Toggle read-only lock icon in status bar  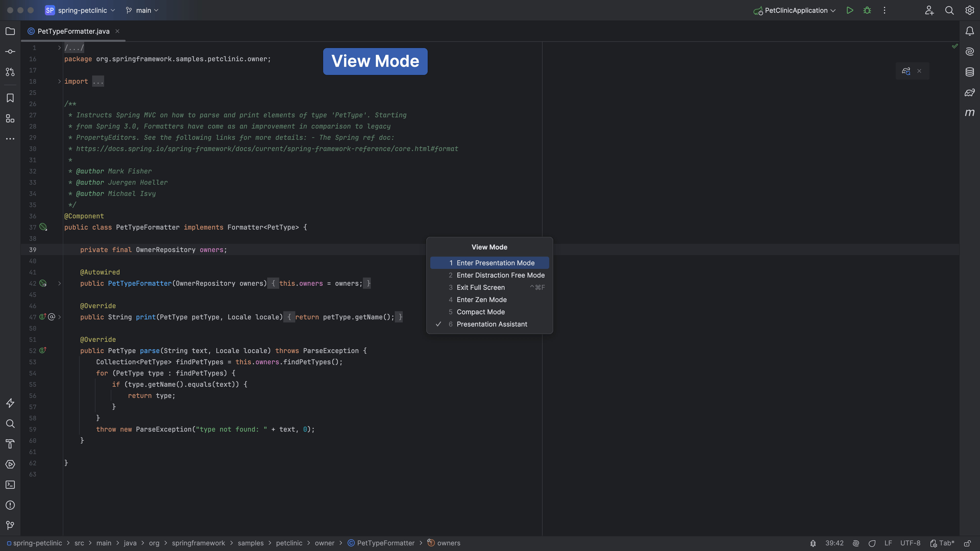pos(967,543)
